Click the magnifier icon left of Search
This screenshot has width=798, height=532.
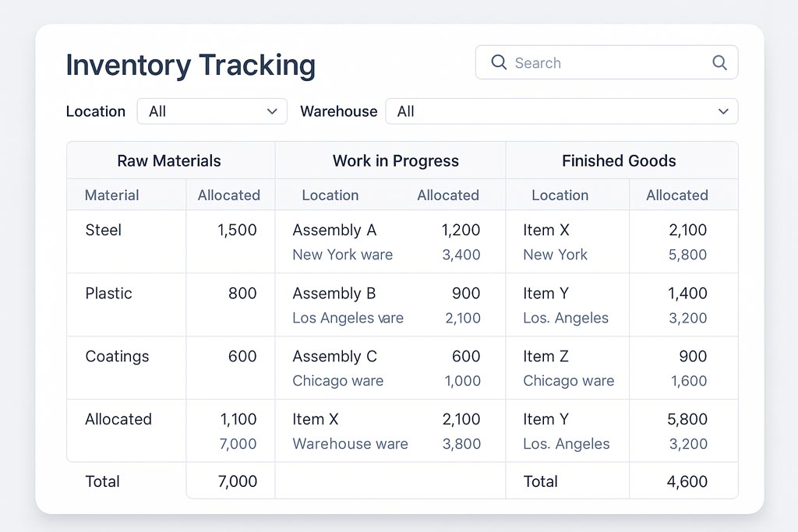coord(499,62)
